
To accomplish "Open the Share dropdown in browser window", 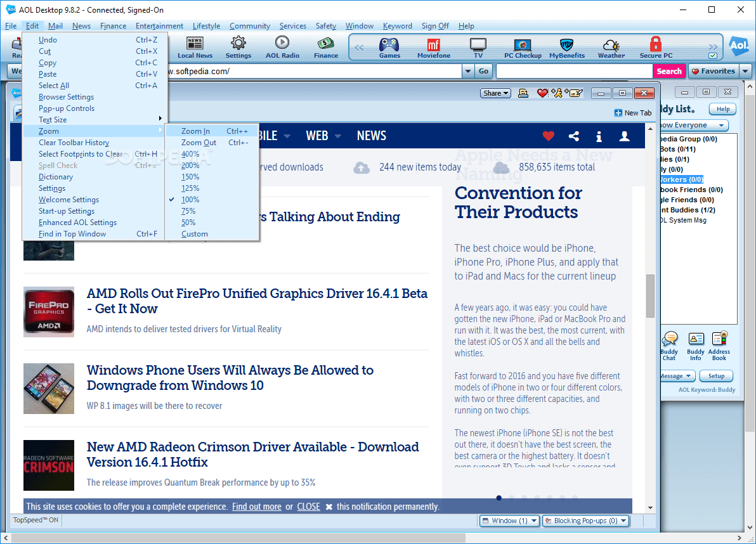I will (x=495, y=93).
